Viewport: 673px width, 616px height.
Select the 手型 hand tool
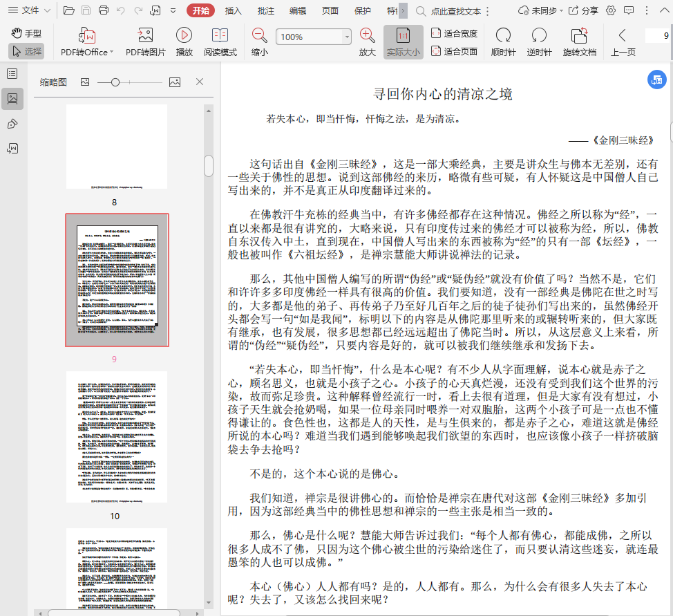pyautogui.click(x=26, y=33)
